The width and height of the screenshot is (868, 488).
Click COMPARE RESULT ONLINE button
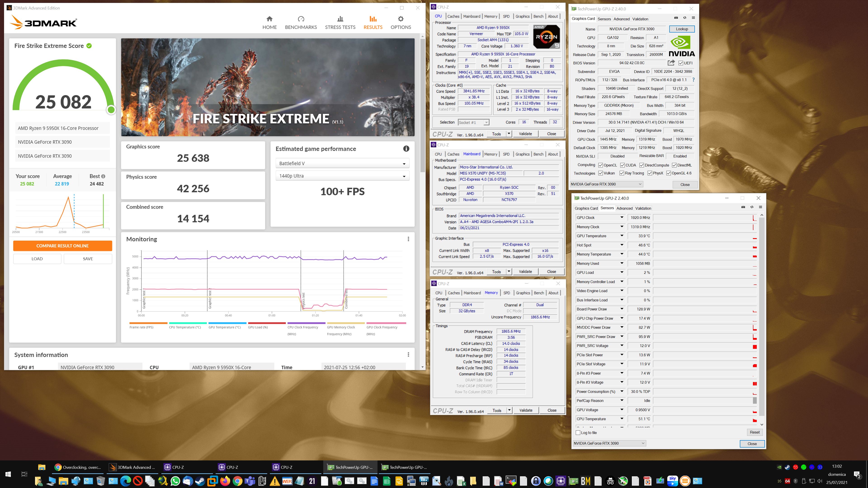tap(63, 246)
